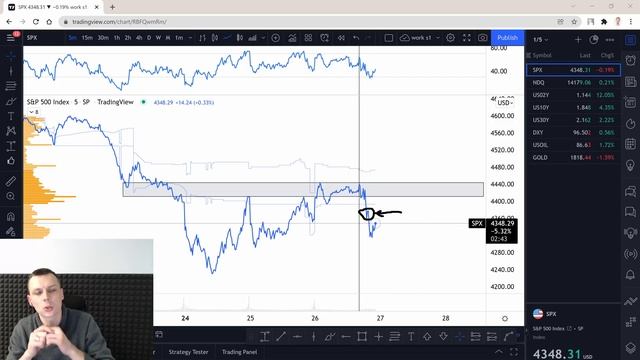Screen dimensions: 640x360
Task: Open the Alerts alarm clock panel
Action: pos(631,60)
